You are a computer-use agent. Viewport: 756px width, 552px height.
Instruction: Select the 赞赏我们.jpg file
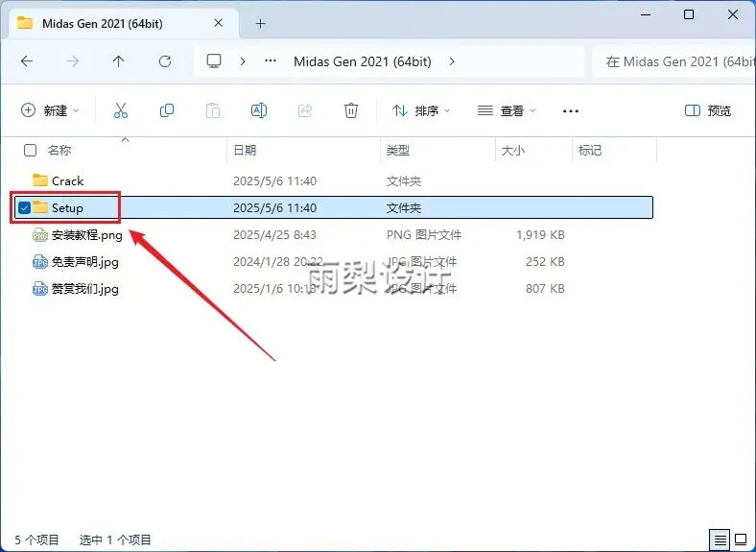click(x=84, y=289)
